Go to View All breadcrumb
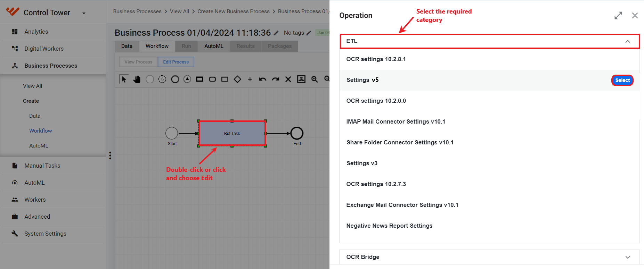The height and width of the screenshot is (269, 644). (x=179, y=11)
